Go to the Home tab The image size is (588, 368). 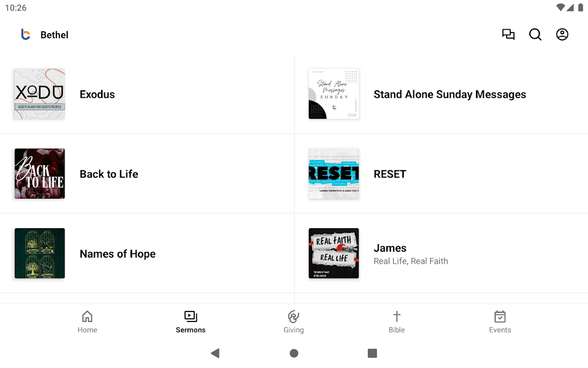point(87,322)
